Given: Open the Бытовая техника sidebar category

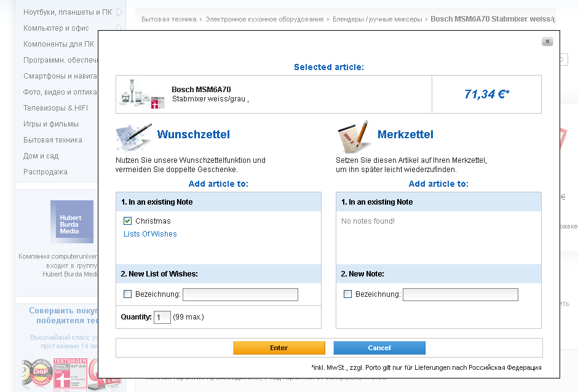Looking at the screenshot, I should click(x=53, y=140).
